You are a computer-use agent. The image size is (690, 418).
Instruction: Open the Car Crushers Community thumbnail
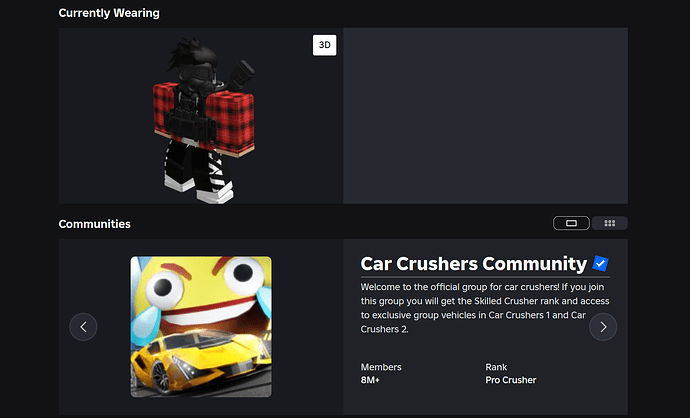(201, 326)
